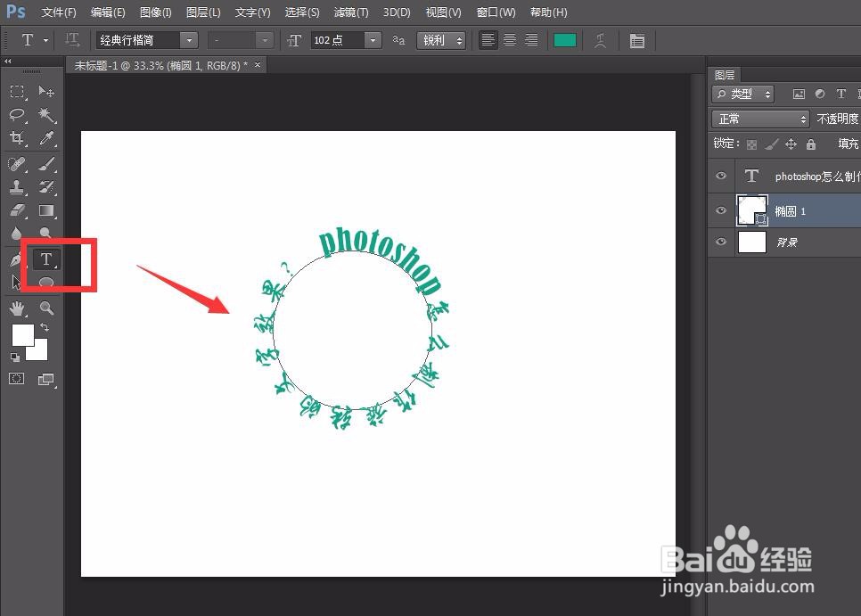Toggle adjustment layer filter
The height and width of the screenshot is (616, 861).
820,94
